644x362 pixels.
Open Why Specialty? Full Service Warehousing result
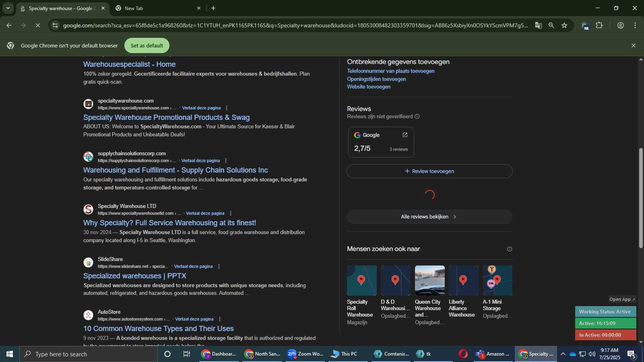pyautogui.click(x=169, y=223)
